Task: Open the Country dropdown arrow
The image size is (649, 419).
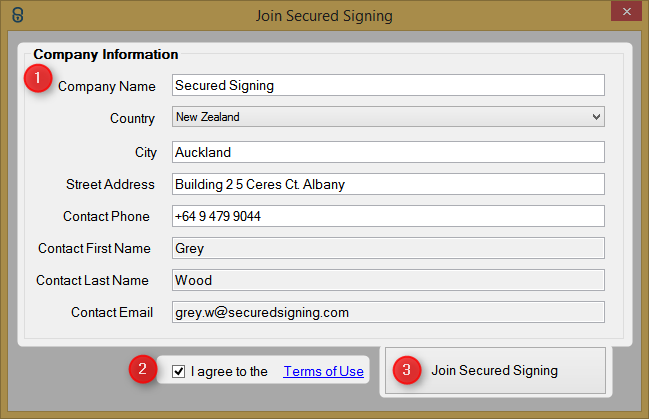Action: 596,117
